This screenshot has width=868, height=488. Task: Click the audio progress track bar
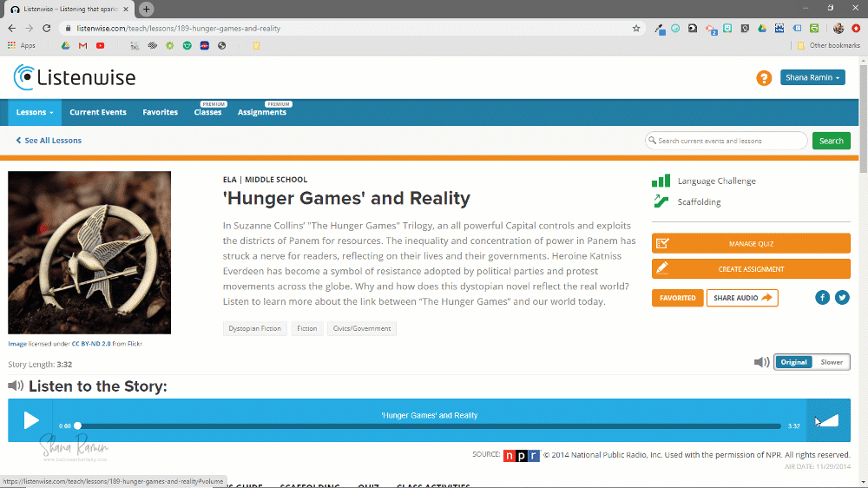[x=429, y=426]
